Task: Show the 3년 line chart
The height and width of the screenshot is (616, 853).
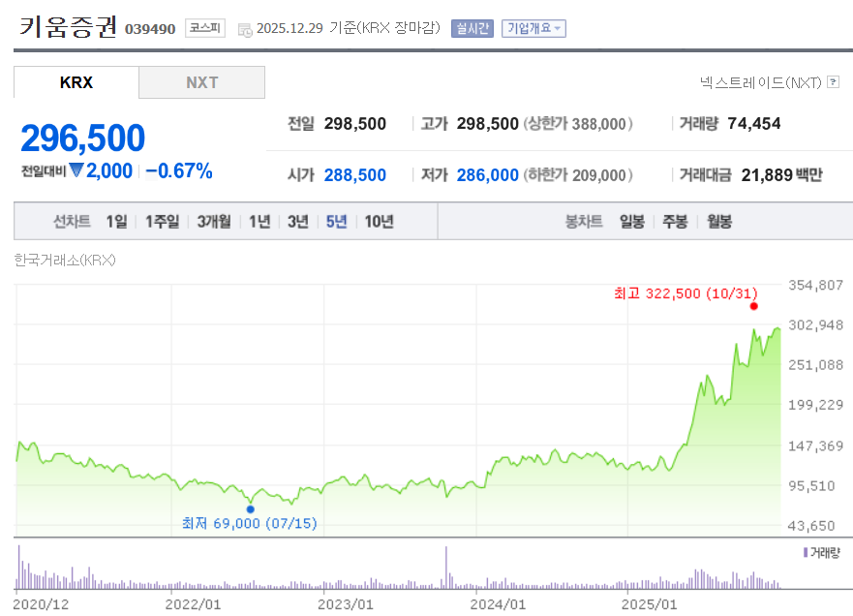Action: [298, 222]
